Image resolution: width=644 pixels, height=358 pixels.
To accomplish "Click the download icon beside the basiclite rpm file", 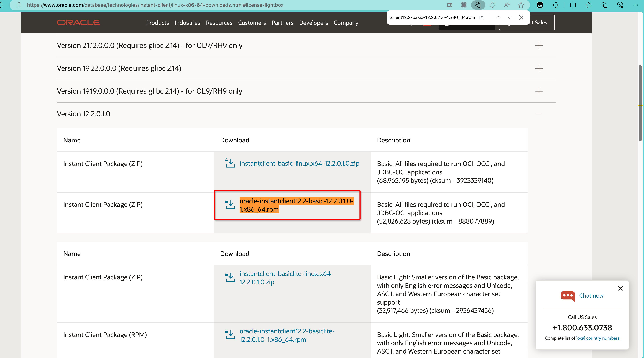I will click(230, 335).
